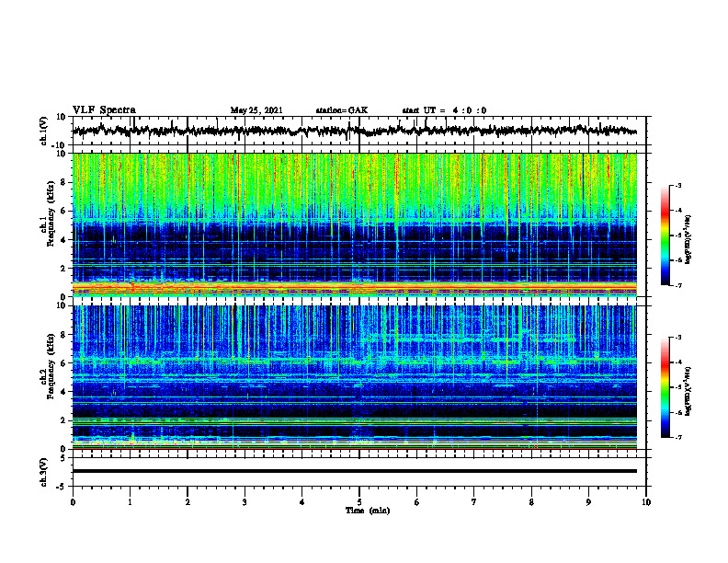
Task: Click the red-yellow low-frequency band in ch.1 spectrogram
Action: point(355,288)
